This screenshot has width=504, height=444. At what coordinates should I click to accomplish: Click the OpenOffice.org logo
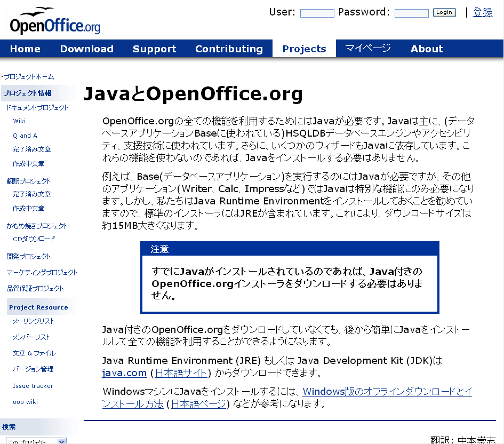pos(55,21)
